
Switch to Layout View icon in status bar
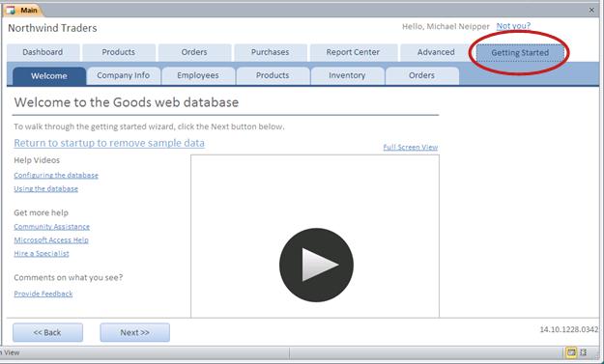tap(583, 352)
